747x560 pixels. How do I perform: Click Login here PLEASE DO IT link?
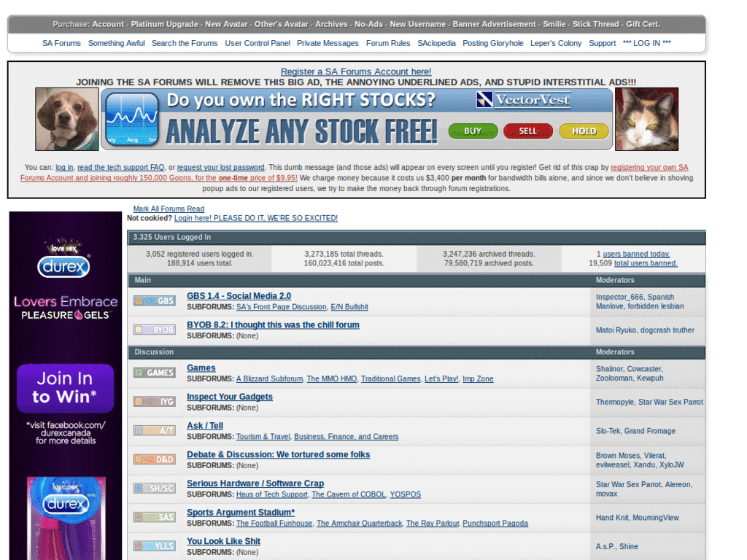(256, 218)
